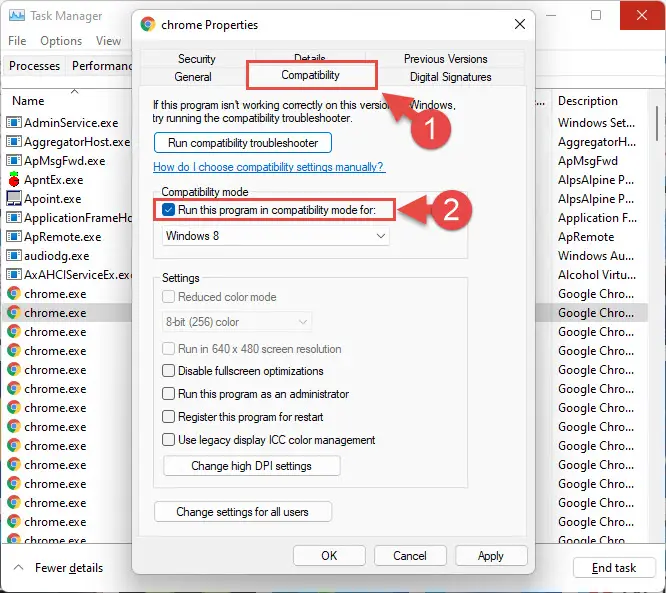Uncheck Run this program in compatibility mode
This screenshot has height=593, width=666.
169,210
